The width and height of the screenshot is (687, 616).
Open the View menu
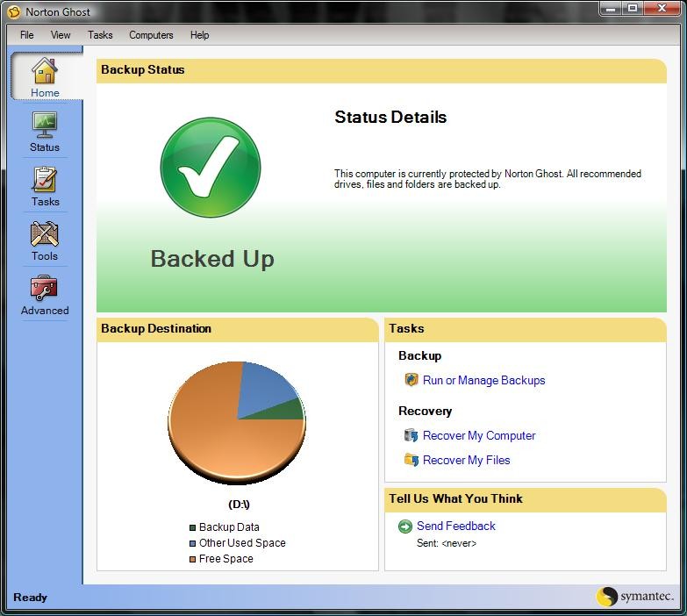click(x=61, y=35)
